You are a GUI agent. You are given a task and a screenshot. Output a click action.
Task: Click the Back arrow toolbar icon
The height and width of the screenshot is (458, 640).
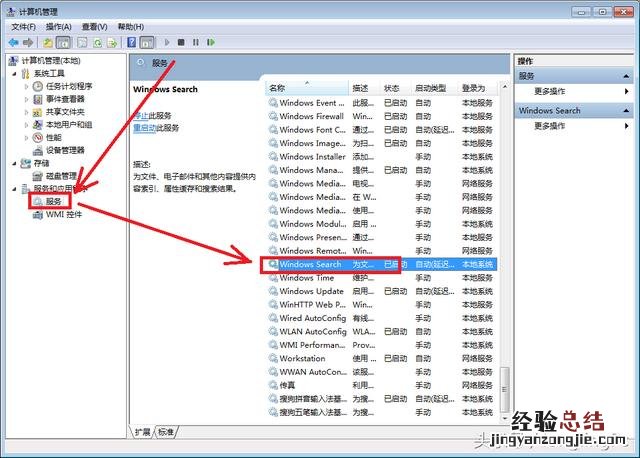[x=13, y=42]
